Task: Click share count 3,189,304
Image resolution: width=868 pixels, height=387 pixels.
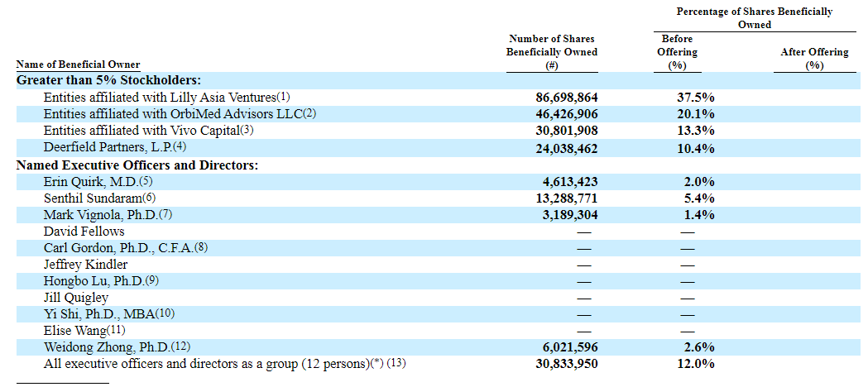Action: click(570, 216)
